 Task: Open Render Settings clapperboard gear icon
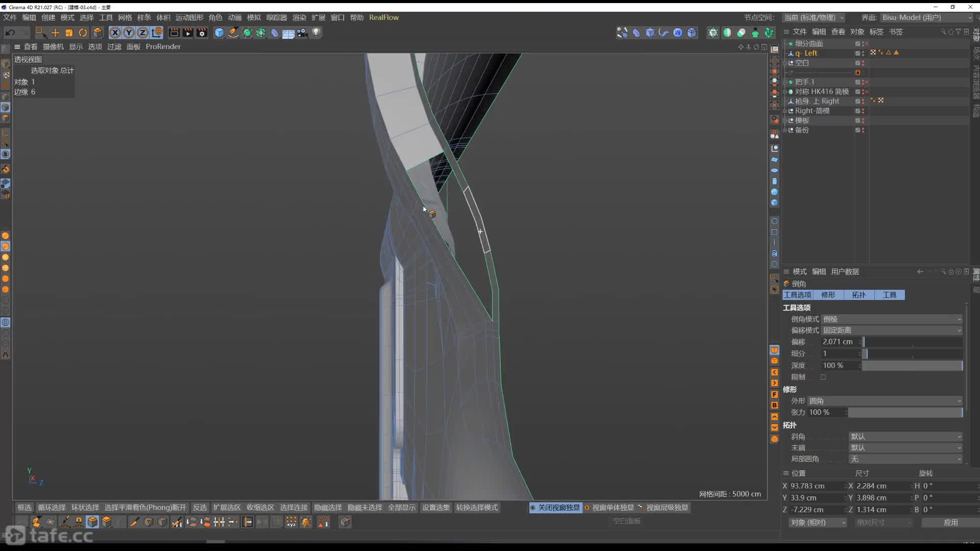202,33
